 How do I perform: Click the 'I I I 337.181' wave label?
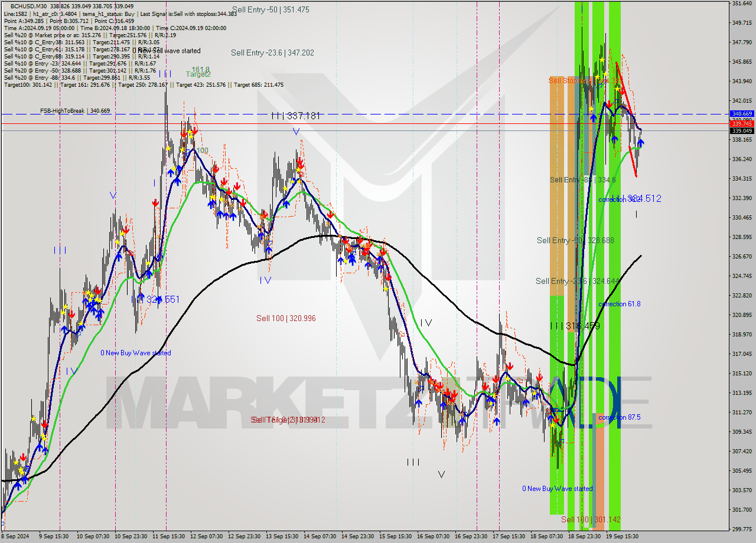295,116
